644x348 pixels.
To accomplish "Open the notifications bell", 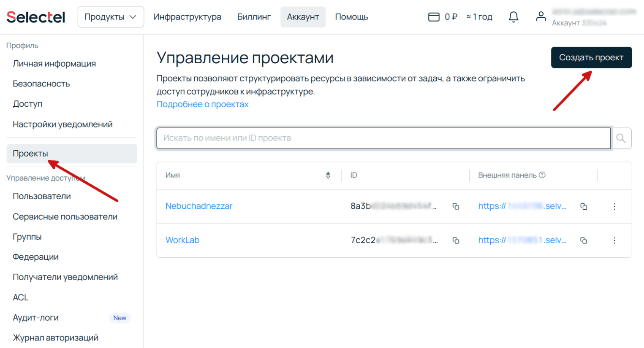I will pos(513,16).
